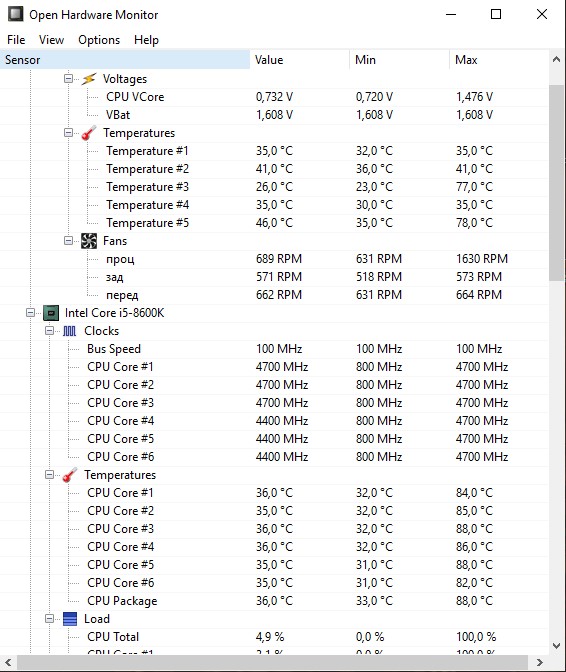Image resolution: width=566 pixels, height=672 pixels.
Task: Click the 4,9 % CPU Total value
Action: click(x=270, y=637)
